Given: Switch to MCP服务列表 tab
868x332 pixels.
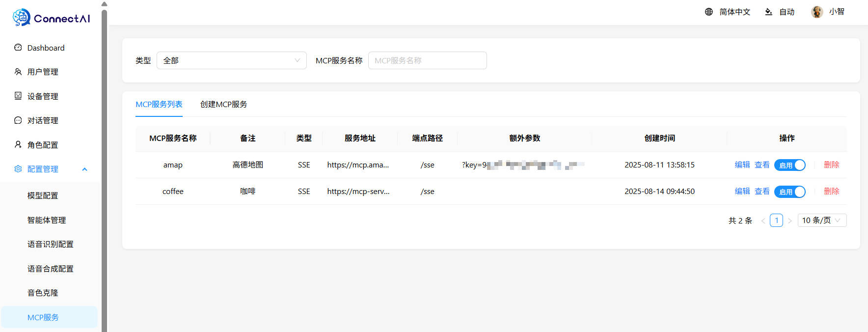Looking at the screenshot, I should point(159,104).
